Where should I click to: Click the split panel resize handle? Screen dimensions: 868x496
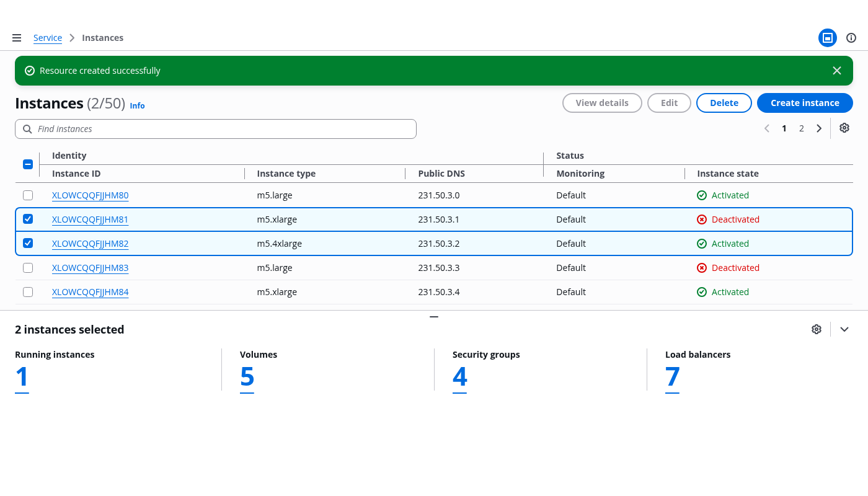click(434, 317)
